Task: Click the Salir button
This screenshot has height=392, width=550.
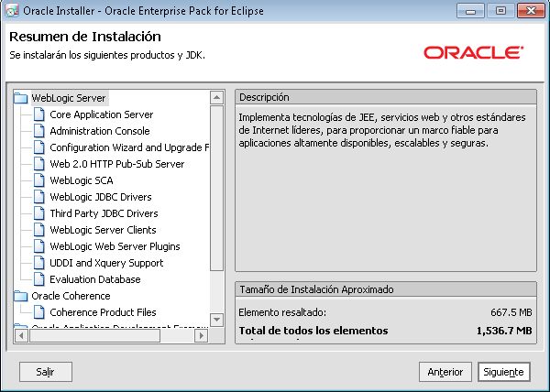Action: pyautogui.click(x=46, y=372)
